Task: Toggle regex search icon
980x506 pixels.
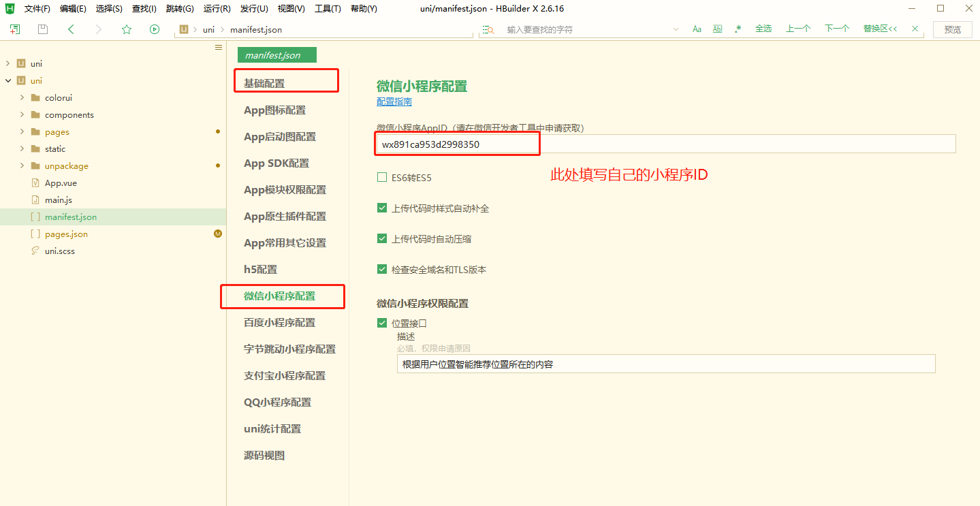Action: [x=738, y=29]
